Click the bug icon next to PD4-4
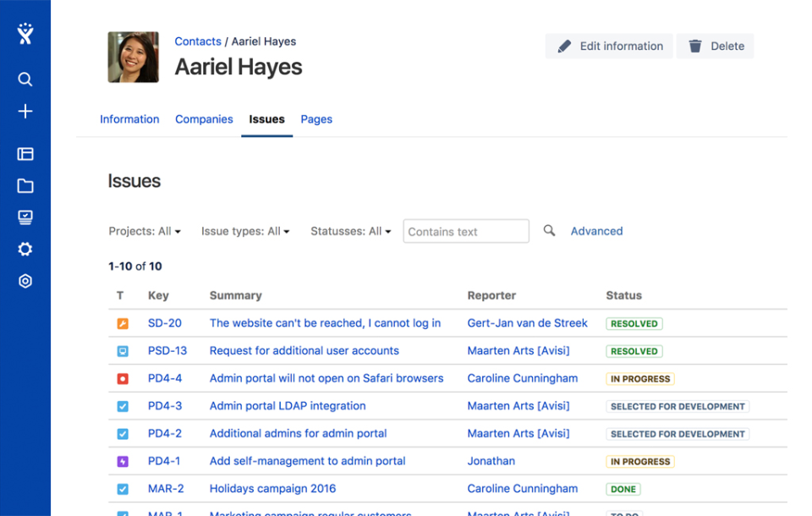 (122, 378)
